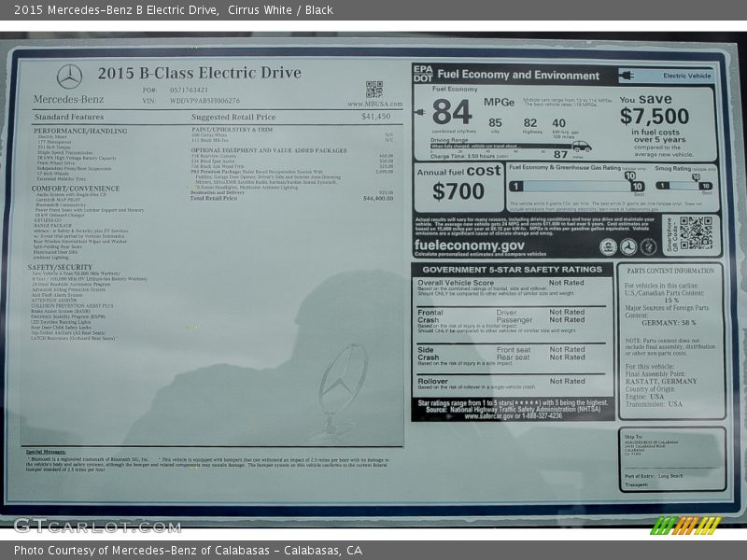Click 'GOVERNMENT 5-STAR SAFETY RATINGS' header
Screen dimensions: 747x560
pyautogui.click(x=512, y=270)
